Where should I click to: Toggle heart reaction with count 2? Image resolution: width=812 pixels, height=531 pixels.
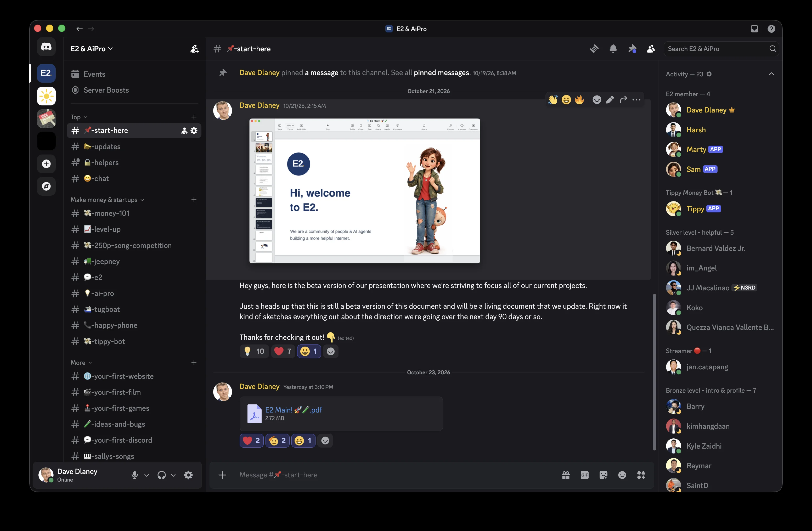coord(251,440)
